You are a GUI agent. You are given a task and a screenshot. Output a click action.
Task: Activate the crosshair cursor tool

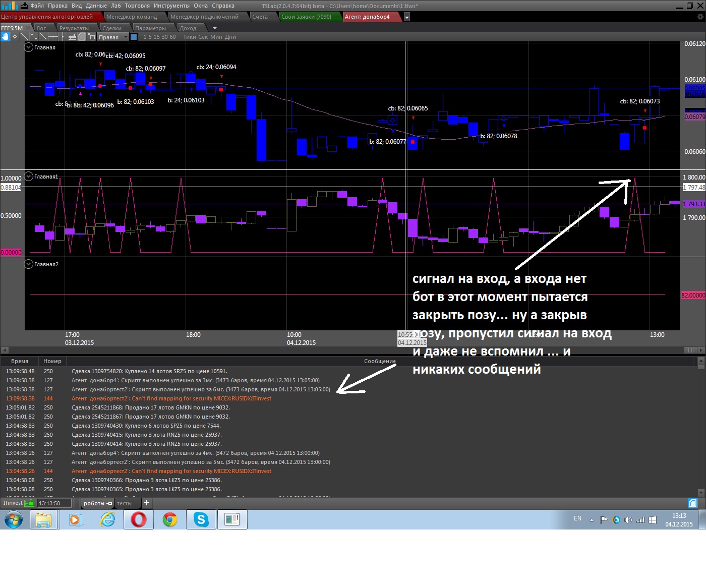coord(15,37)
